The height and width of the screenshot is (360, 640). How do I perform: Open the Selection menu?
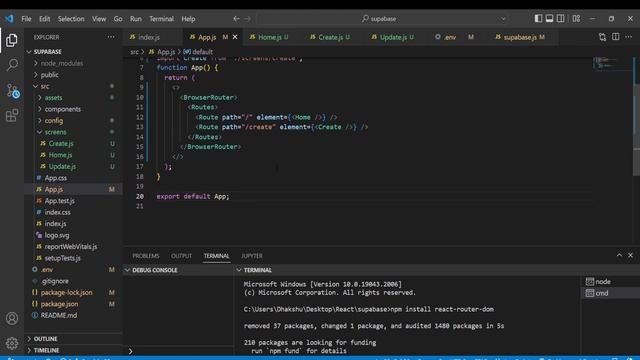71,19
